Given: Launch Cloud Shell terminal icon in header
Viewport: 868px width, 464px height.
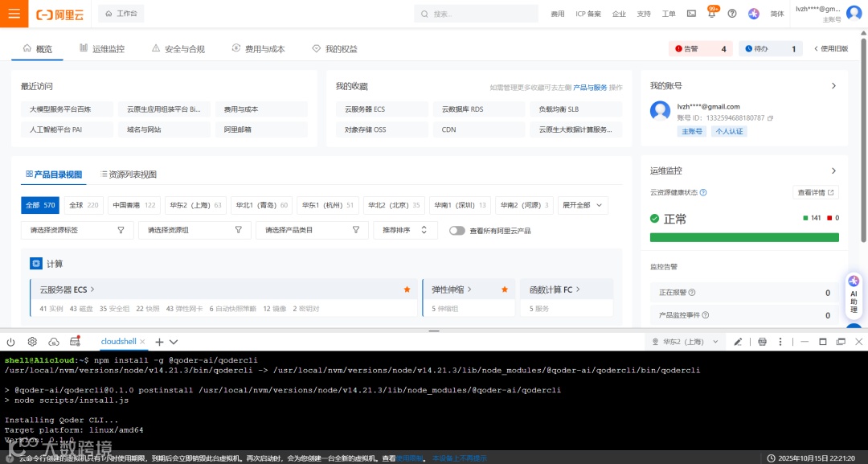Looking at the screenshot, I should [x=691, y=14].
